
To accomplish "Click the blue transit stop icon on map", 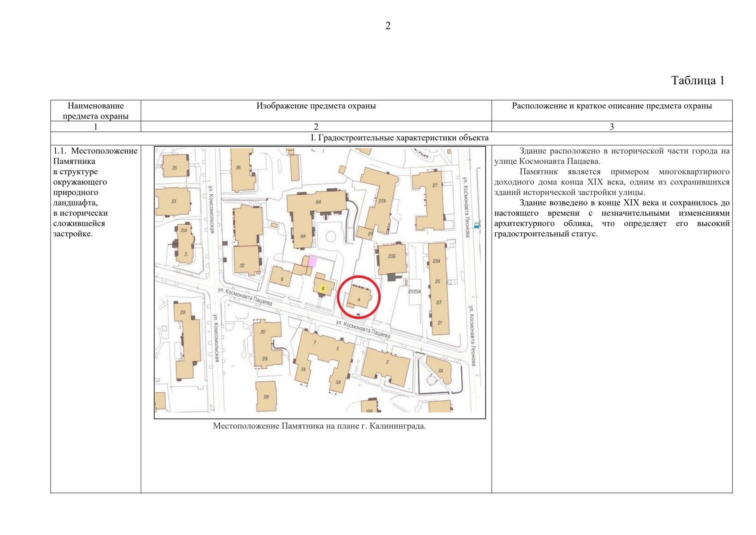I will 477,225.
